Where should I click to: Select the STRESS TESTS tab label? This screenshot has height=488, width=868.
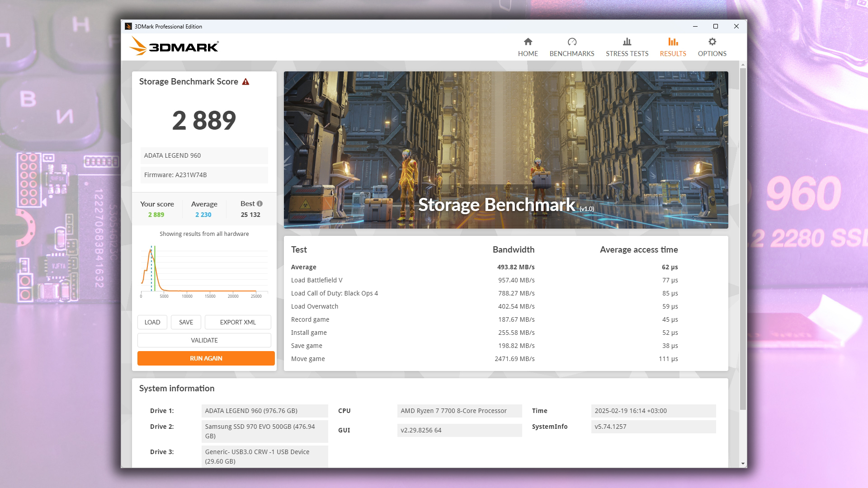coord(627,54)
